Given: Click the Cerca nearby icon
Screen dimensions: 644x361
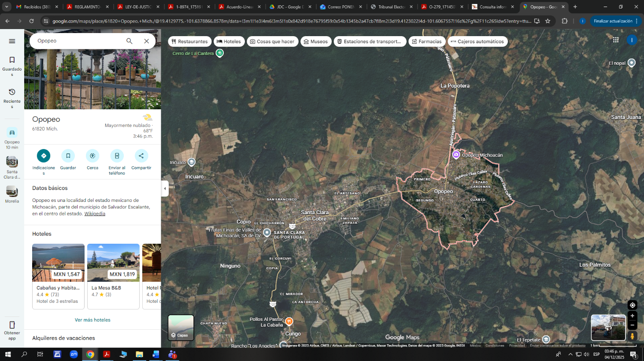Looking at the screenshot, I should 93,156.
